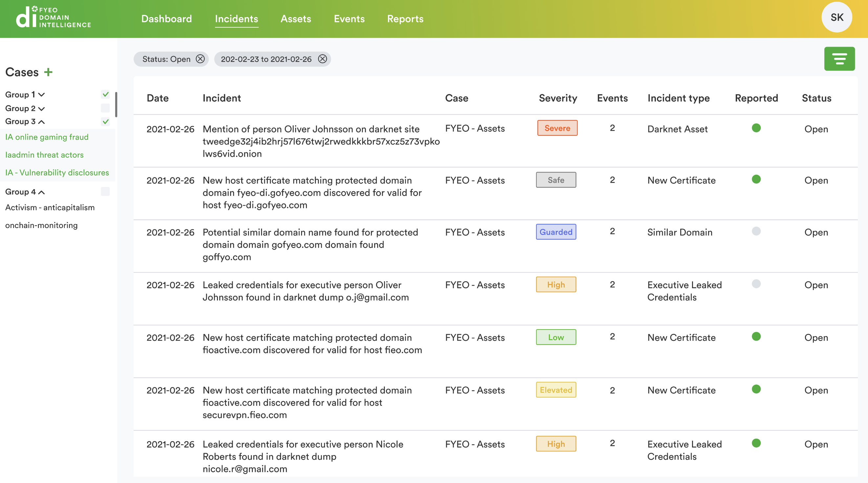Uncheck the Group 1 checkbox
The height and width of the screenshot is (483, 868).
pyautogui.click(x=105, y=94)
